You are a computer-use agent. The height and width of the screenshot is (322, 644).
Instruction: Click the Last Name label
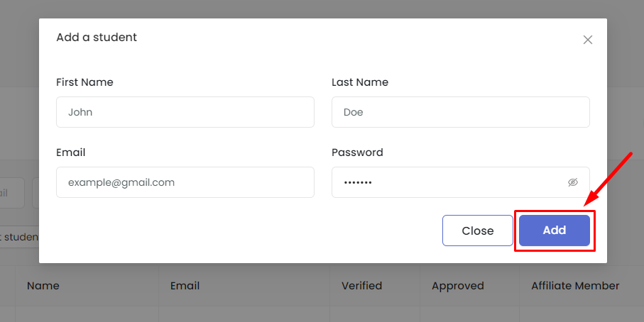tap(360, 82)
